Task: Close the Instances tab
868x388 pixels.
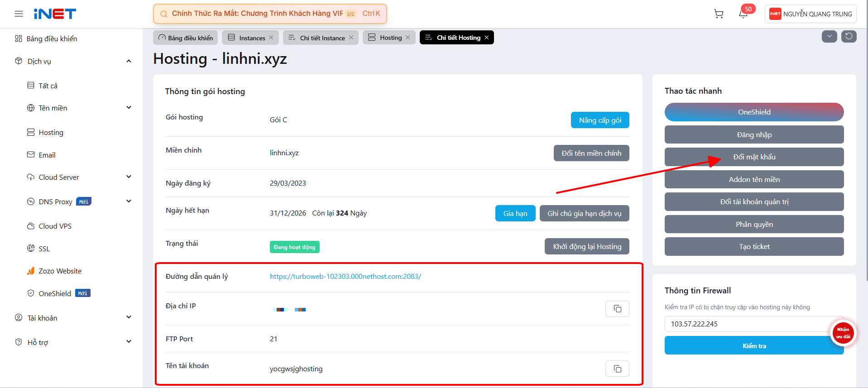Action: click(x=271, y=38)
